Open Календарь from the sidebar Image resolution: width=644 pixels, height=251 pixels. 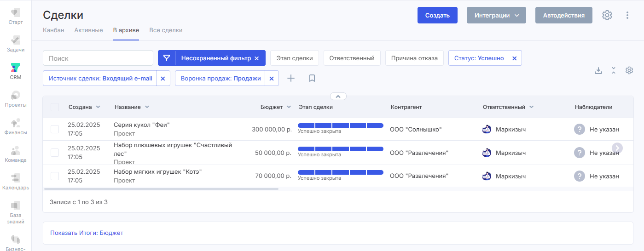16,182
